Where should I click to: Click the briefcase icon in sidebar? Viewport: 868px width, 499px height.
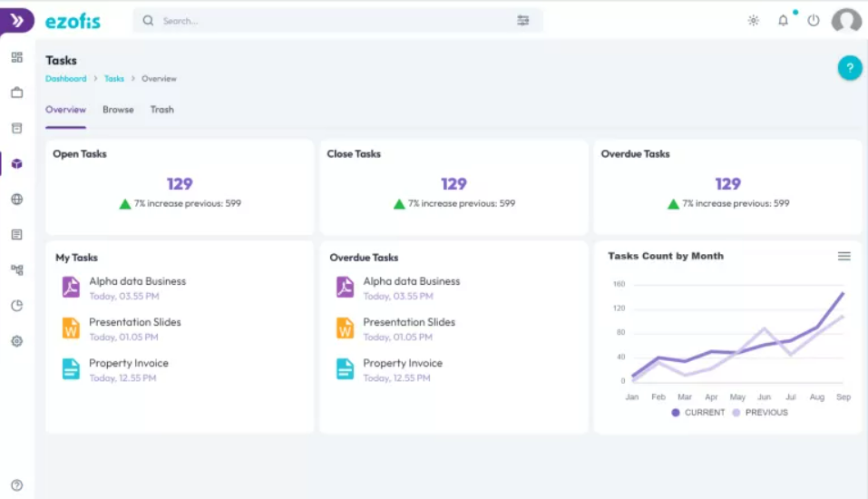tap(16, 93)
